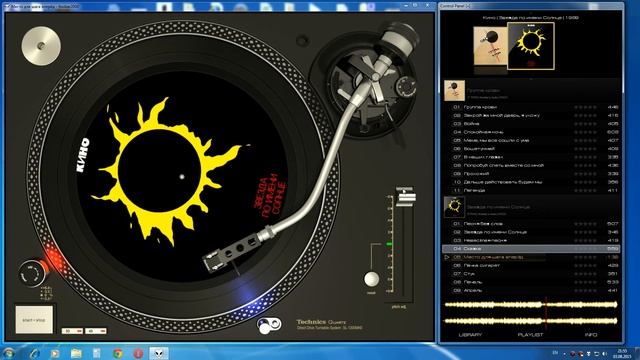Viewport: 640px width, 360px height.
Task: Select track 07 Стук
Action: click(x=532, y=274)
